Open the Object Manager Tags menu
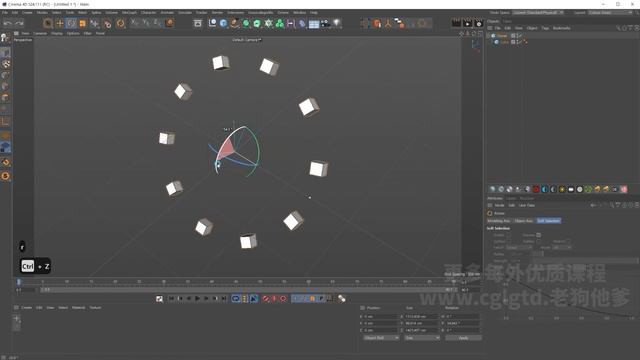Image resolution: width=640 pixels, height=360 pixels. click(x=545, y=28)
